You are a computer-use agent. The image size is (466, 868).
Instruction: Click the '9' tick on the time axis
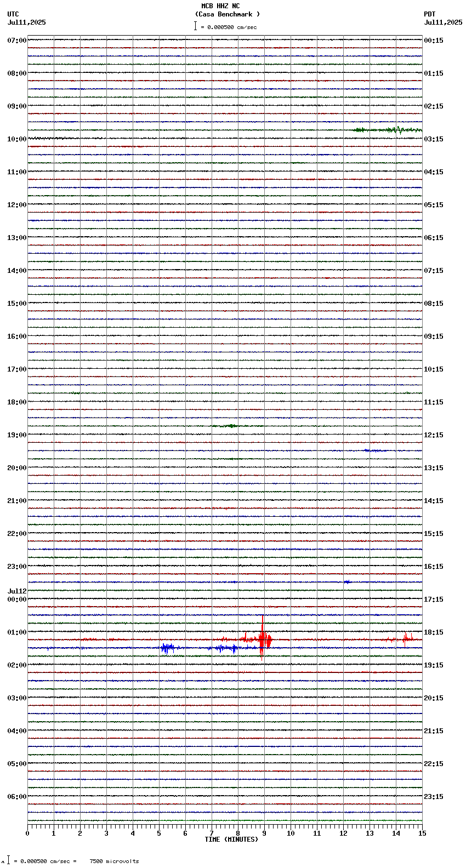point(264,833)
